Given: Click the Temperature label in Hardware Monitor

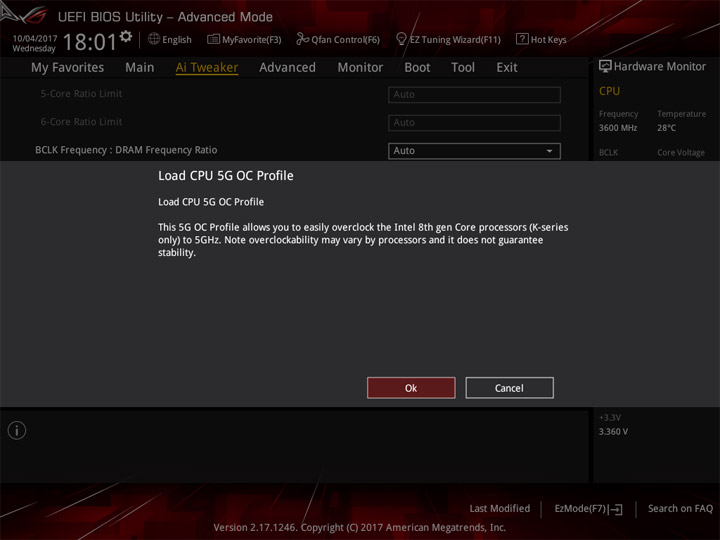Looking at the screenshot, I should click(681, 113).
